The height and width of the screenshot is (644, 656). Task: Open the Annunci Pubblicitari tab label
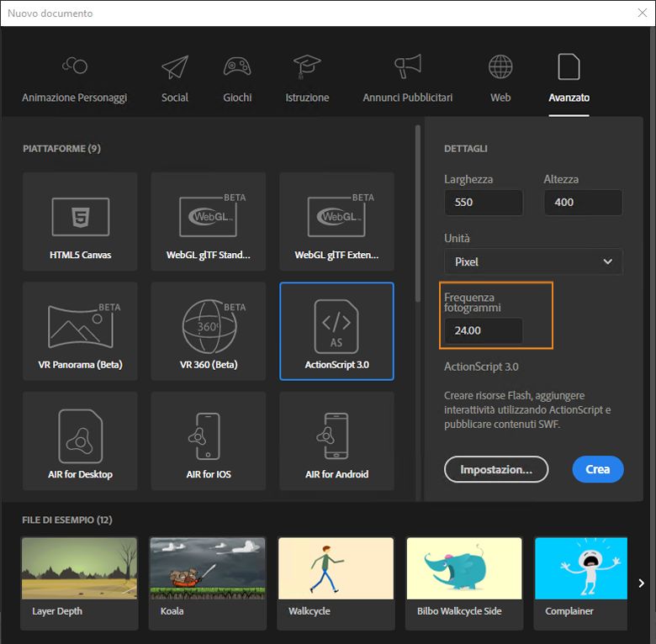pyautogui.click(x=408, y=98)
